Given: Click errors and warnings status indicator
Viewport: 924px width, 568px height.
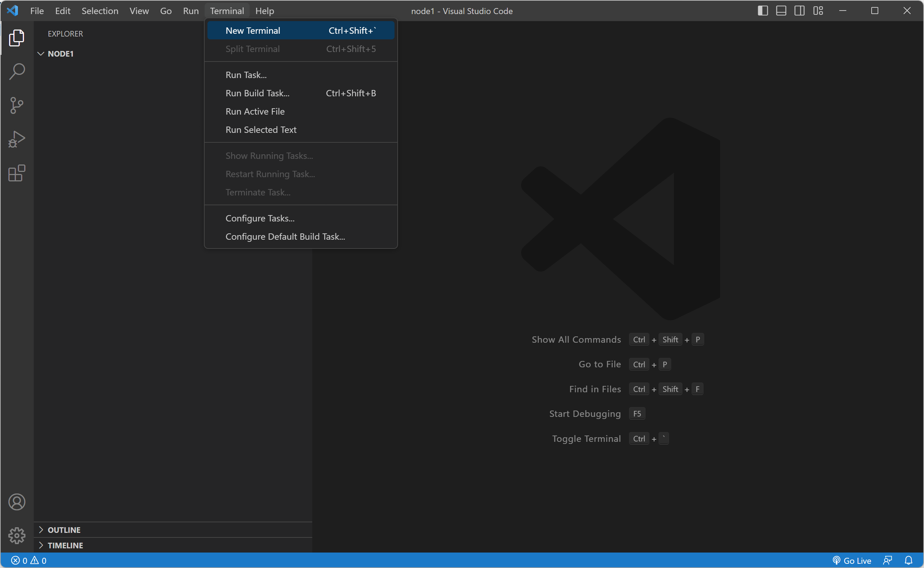Looking at the screenshot, I should coord(29,561).
